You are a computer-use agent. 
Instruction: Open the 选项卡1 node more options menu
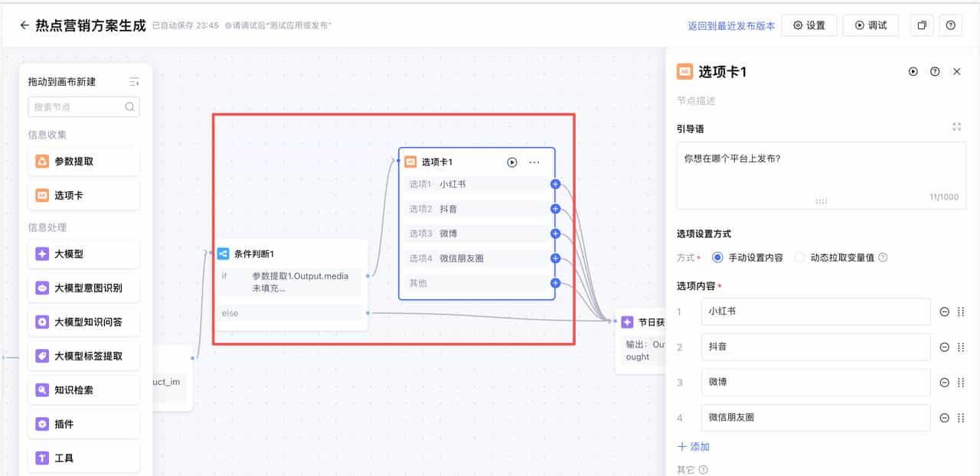534,161
